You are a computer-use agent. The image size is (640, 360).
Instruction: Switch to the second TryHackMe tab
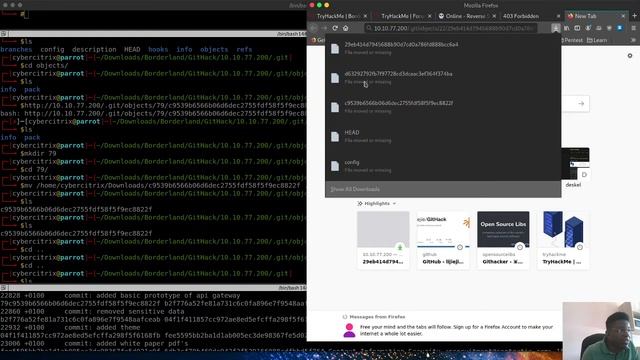pyautogui.click(x=402, y=16)
